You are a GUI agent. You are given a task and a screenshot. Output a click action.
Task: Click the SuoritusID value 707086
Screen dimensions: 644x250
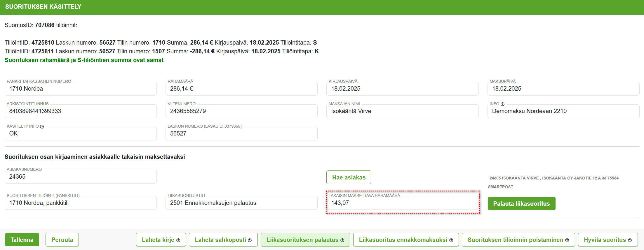(45, 25)
